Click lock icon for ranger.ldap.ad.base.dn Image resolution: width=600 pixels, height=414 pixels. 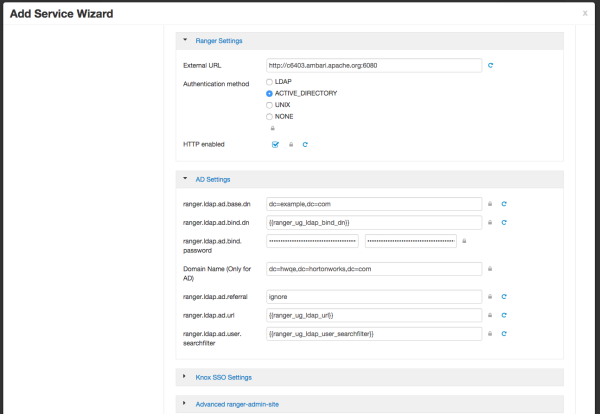click(490, 204)
